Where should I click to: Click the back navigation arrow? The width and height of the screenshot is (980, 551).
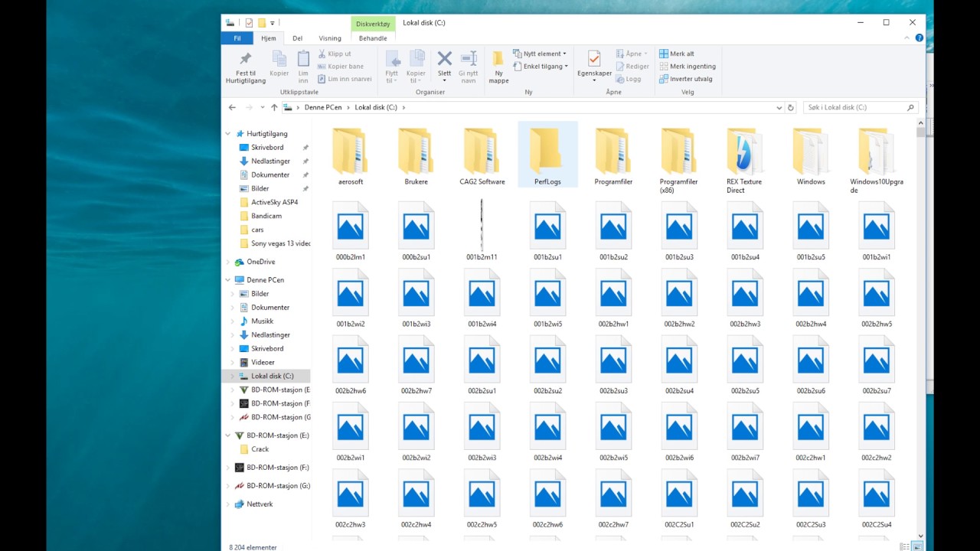tap(232, 108)
